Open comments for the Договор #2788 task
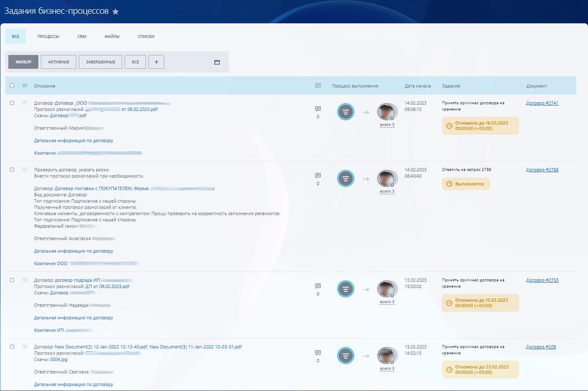 pyautogui.click(x=318, y=176)
